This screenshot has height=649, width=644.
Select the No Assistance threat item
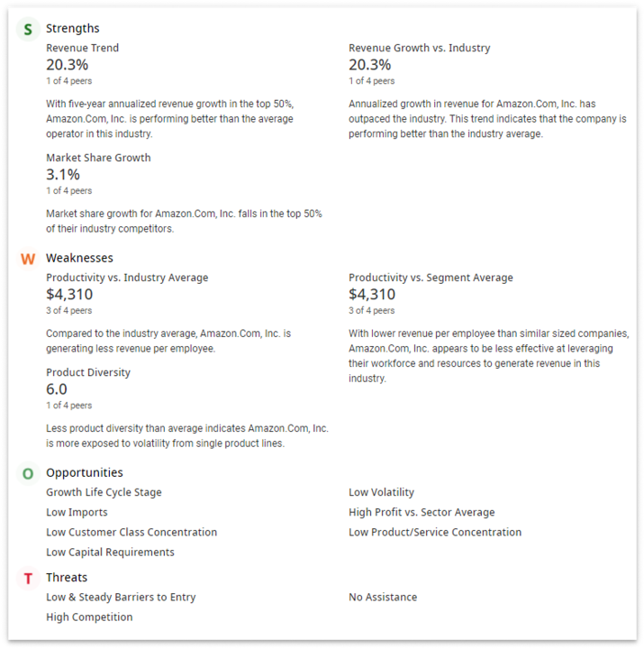383,598
